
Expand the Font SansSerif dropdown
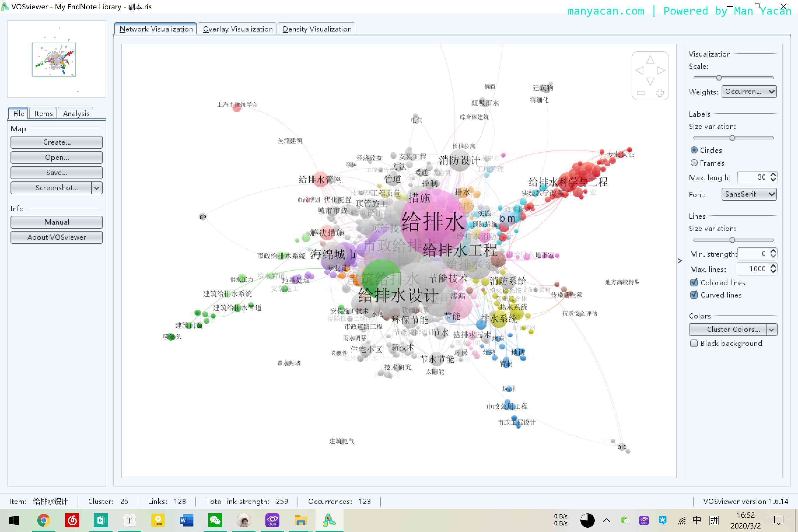(x=749, y=194)
